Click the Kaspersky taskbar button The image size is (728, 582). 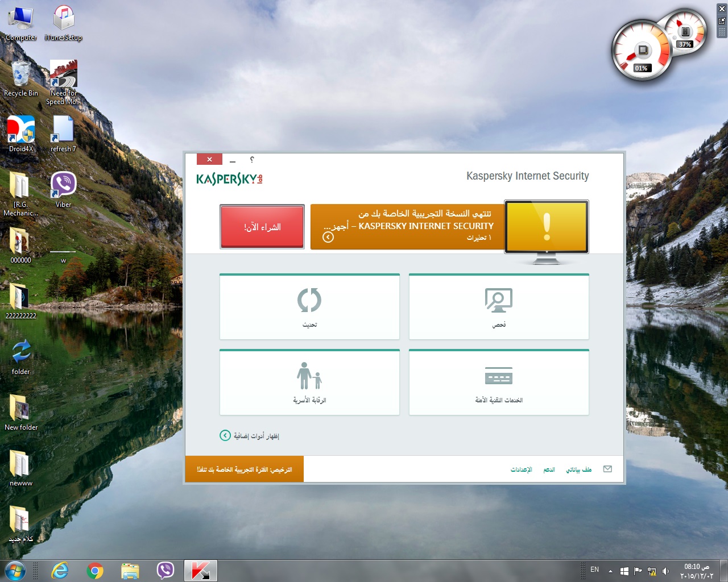point(201,571)
